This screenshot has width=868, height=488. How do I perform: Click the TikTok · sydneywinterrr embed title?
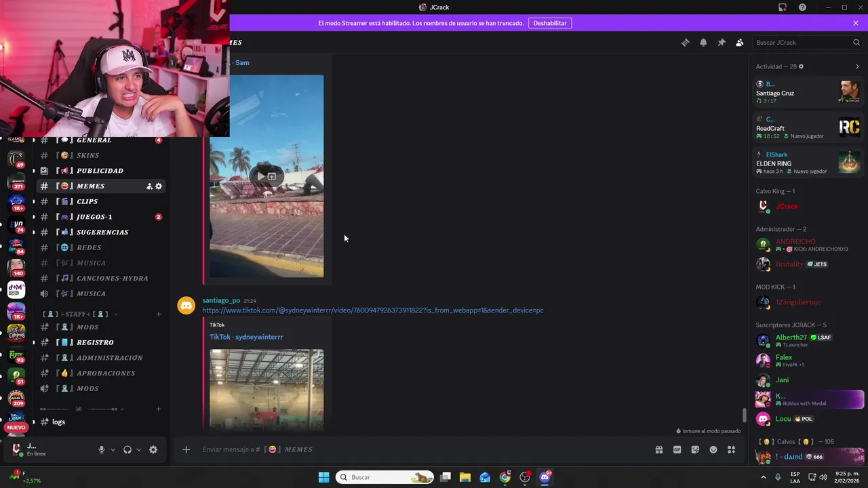click(246, 337)
